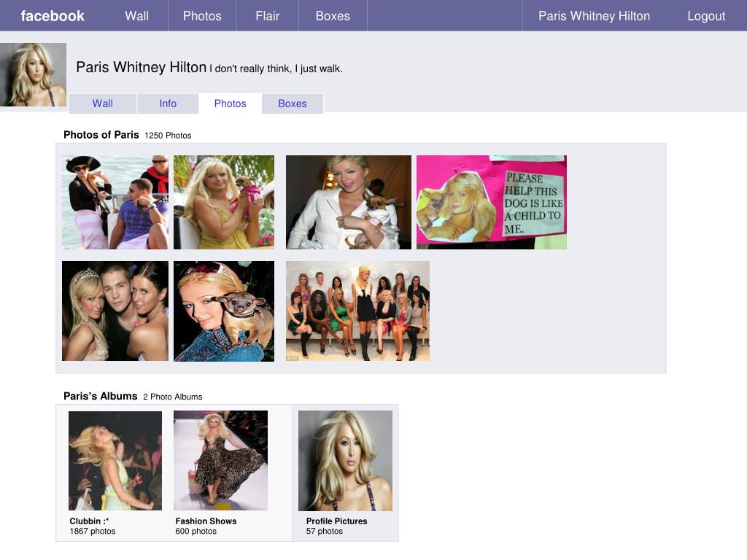
Task: Open the Clubbin album cover thumbnail
Action: pos(115,461)
